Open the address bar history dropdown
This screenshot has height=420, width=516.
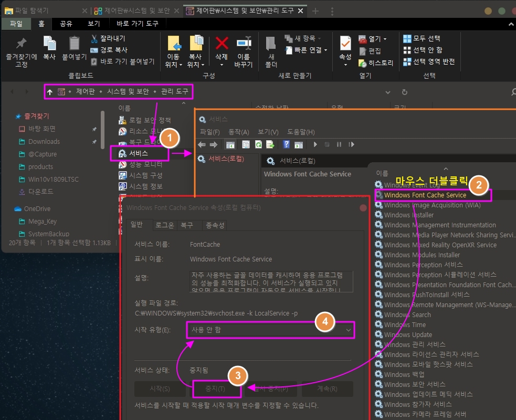coord(388,92)
